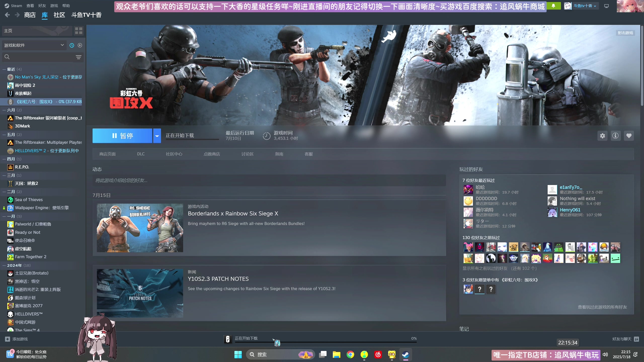
Task: Open the 斗鱼TV十香 profile tab
Action: 87,15
